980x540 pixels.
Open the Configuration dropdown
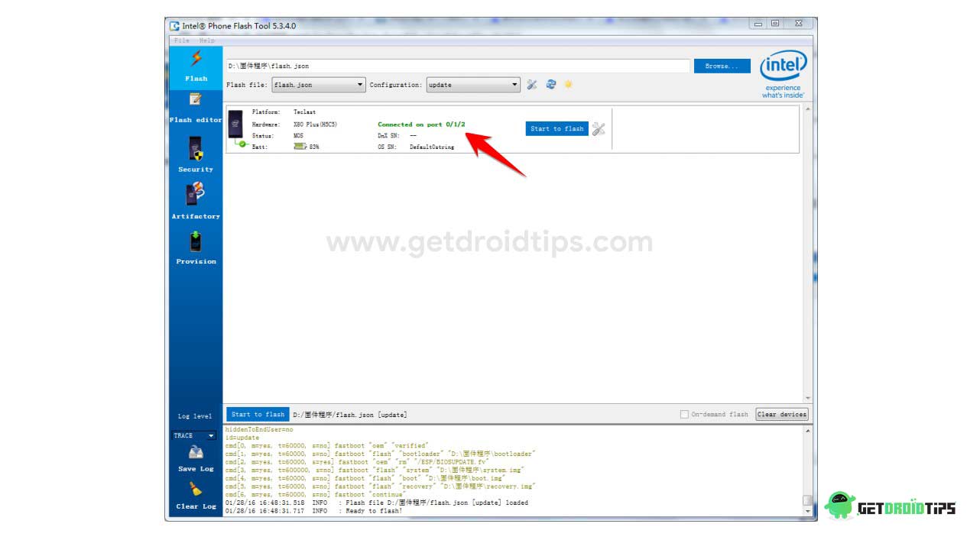[x=473, y=85]
